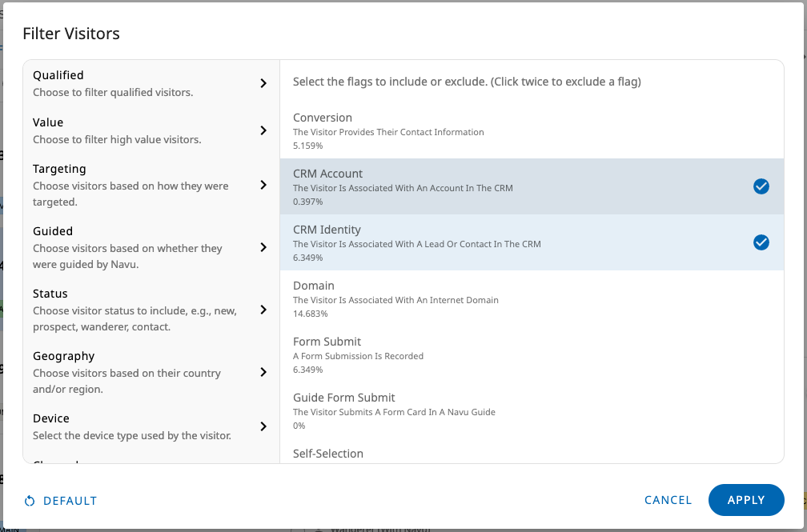Uncheck the CRM Account checkmark
The height and width of the screenshot is (532, 807).
tap(761, 186)
